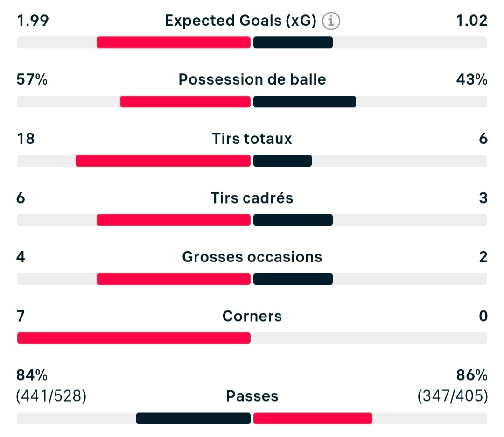Select the Expected Goals (xG) label
This screenshot has height=437, width=504.
[x=240, y=21]
